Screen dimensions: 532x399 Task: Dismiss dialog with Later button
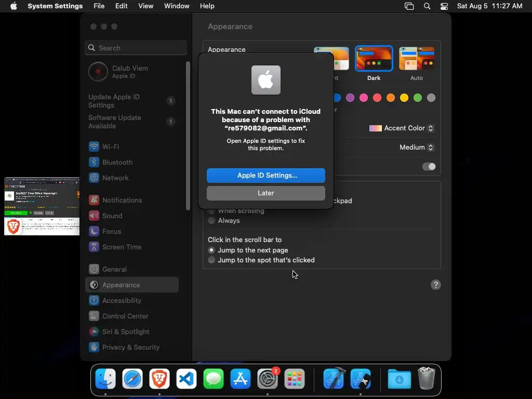266,193
